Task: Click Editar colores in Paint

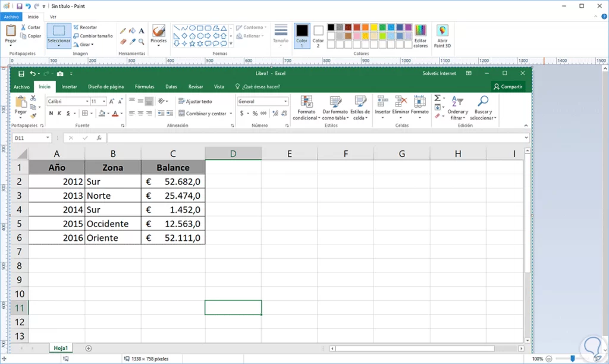Action: click(420, 36)
